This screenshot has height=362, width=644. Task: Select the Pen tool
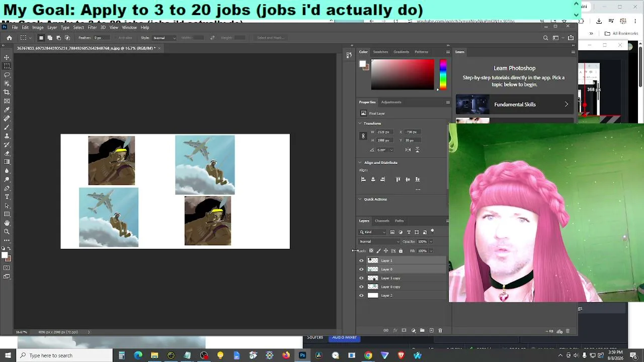pyautogui.click(x=7, y=188)
